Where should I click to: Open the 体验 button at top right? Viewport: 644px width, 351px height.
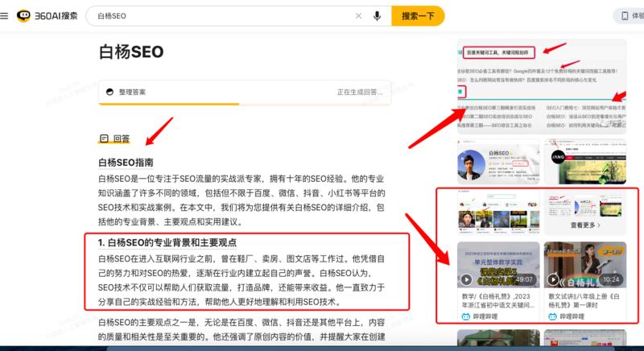click(628, 15)
